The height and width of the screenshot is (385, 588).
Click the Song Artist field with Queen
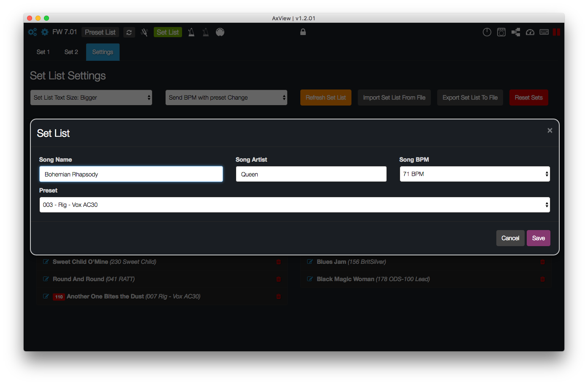tap(311, 174)
